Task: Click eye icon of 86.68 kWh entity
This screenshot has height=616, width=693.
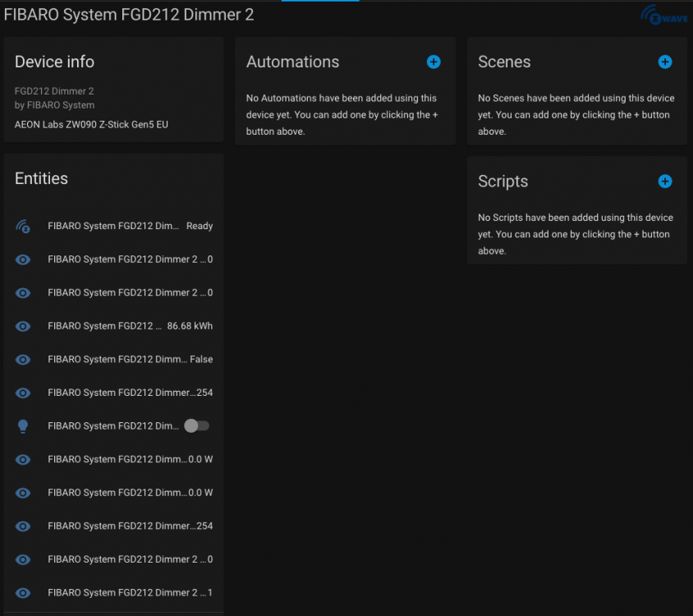Action: [x=23, y=326]
